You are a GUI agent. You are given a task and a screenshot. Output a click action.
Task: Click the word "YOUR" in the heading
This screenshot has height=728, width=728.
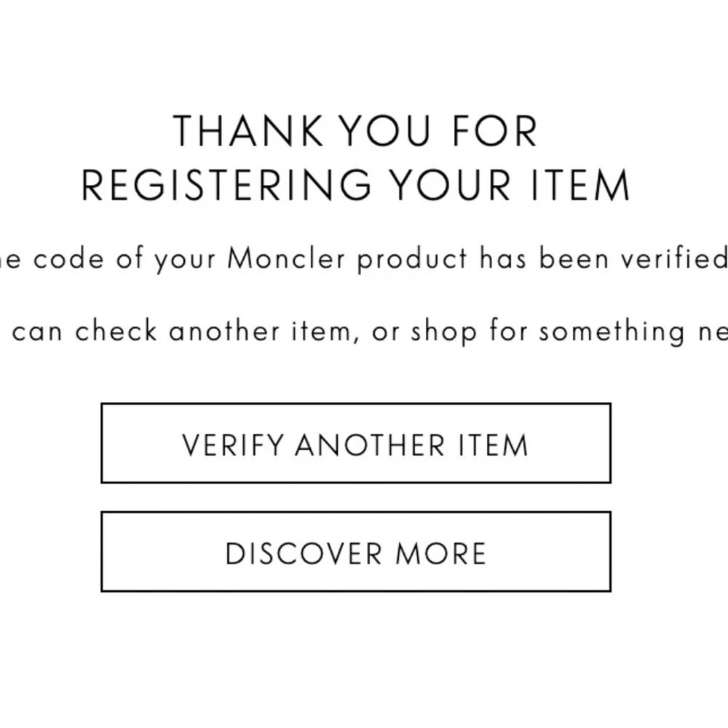[449, 186]
